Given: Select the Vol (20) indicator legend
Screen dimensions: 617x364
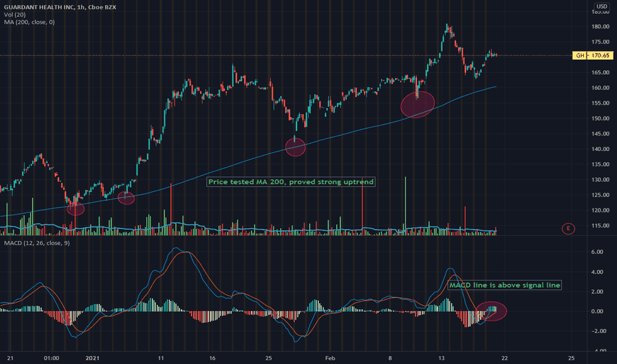Looking at the screenshot, I should coord(15,15).
